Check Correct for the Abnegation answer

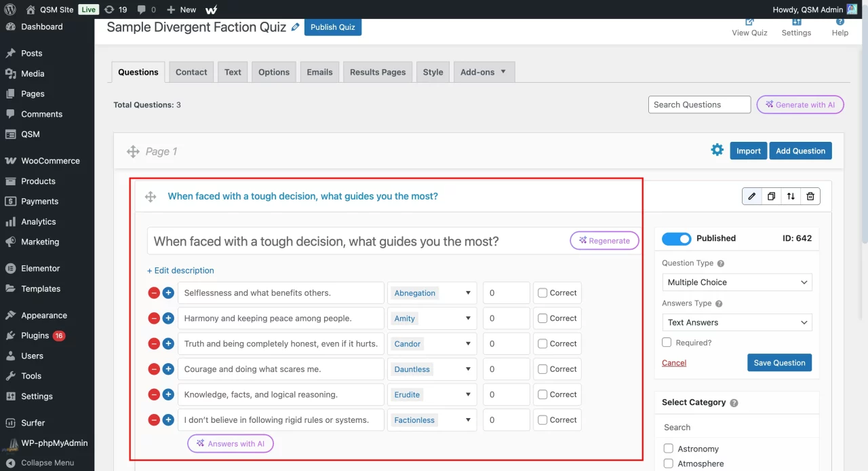coord(542,293)
